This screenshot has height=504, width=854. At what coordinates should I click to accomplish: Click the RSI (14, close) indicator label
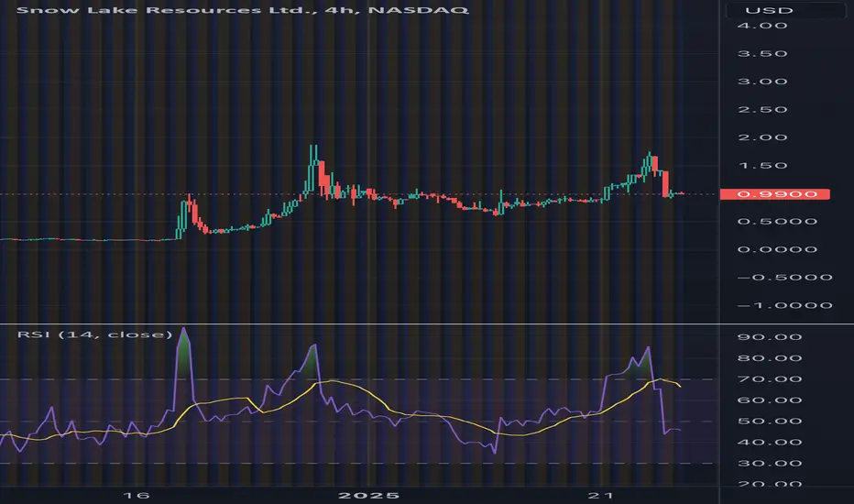pyautogui.click(x=94, y=334)
